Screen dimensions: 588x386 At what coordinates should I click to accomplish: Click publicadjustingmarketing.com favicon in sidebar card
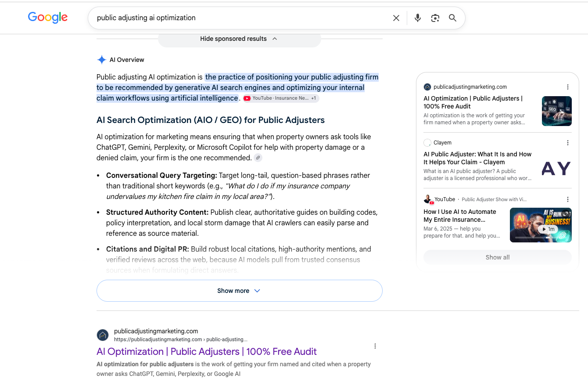click(x=427, y=87)
